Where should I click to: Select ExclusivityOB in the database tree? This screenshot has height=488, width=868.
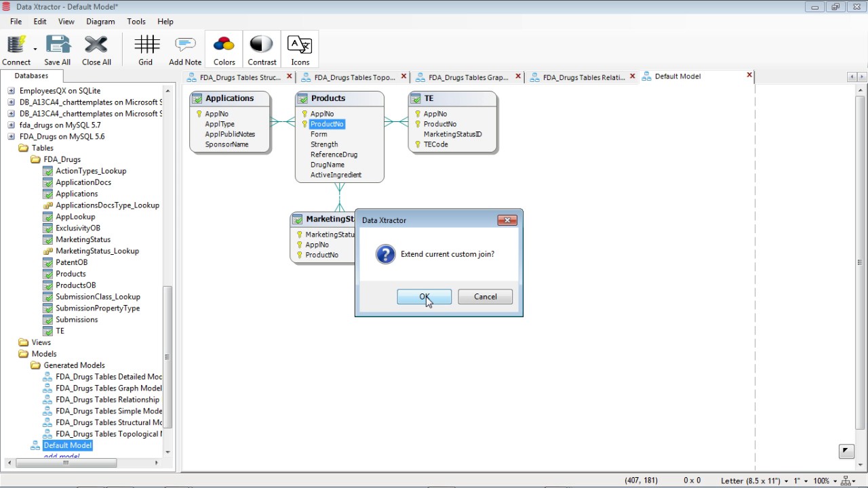click(78, 228)
